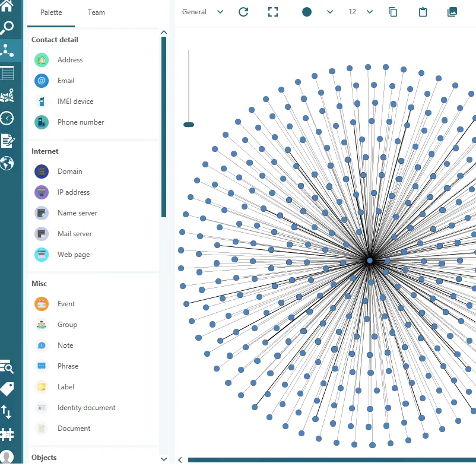Click the fit-to-screen icon in toolbar
The height and width of the screenshot is (476, 476).
point(273,12)
